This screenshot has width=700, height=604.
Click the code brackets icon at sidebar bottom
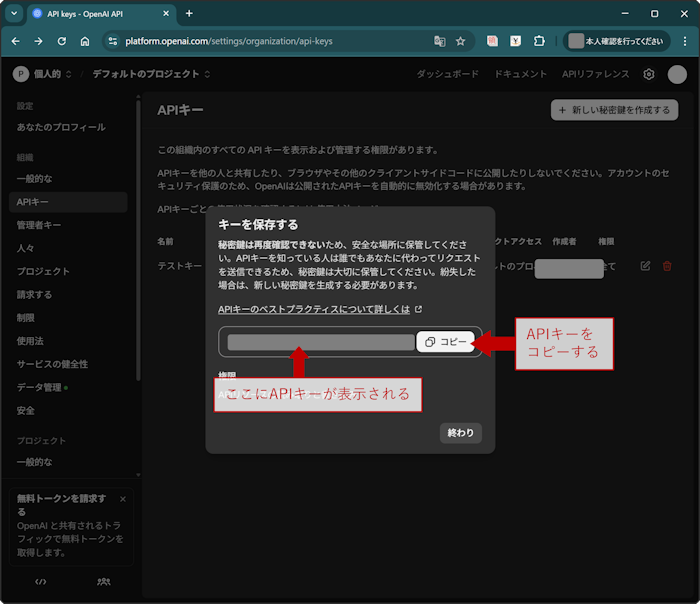click(x=41, y=581)
